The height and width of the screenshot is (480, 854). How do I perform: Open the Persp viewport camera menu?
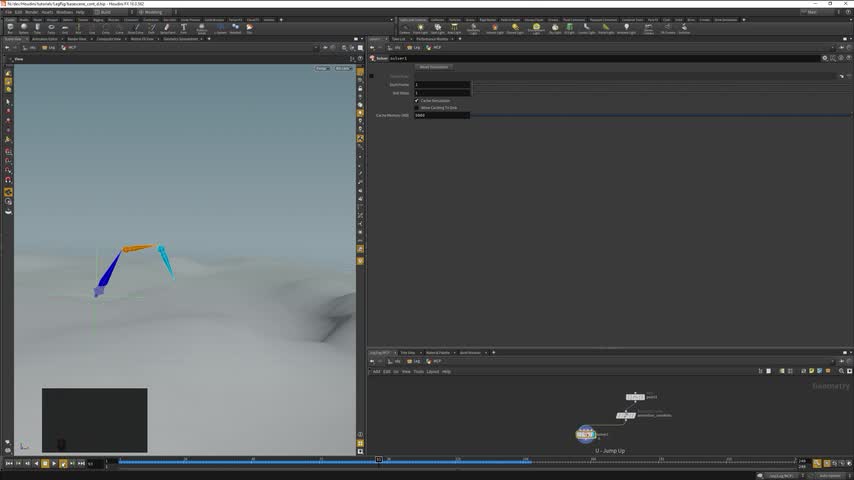tap(321, 68)
